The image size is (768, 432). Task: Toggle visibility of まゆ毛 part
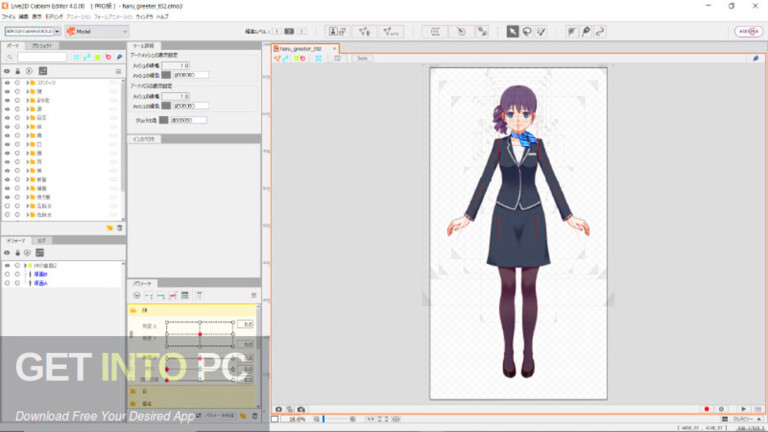[x=7, y=100]
